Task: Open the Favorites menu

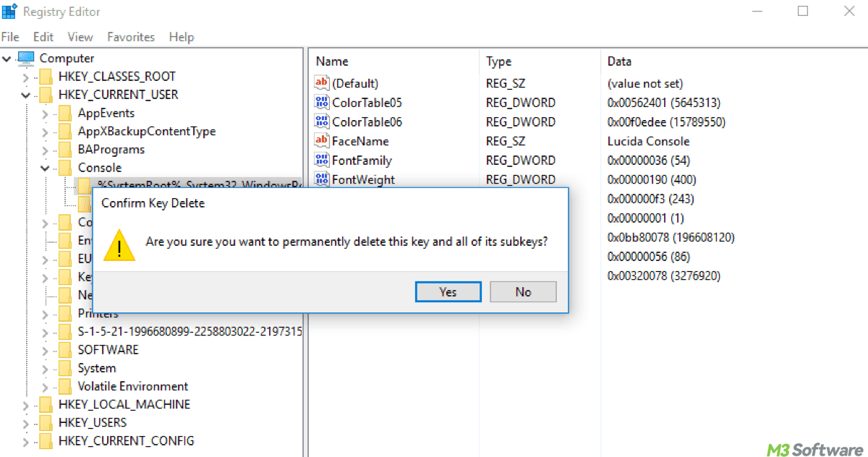Action: point(131,37)
